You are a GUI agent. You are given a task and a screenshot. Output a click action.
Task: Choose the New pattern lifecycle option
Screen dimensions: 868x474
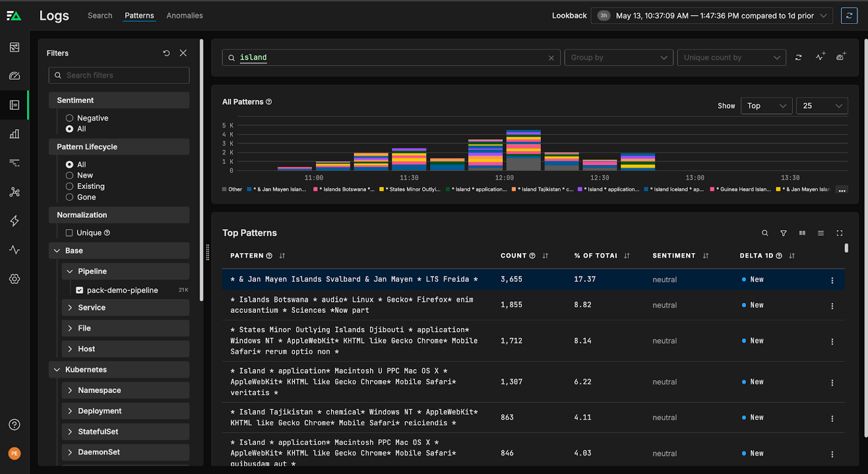[x=69, y=175]
